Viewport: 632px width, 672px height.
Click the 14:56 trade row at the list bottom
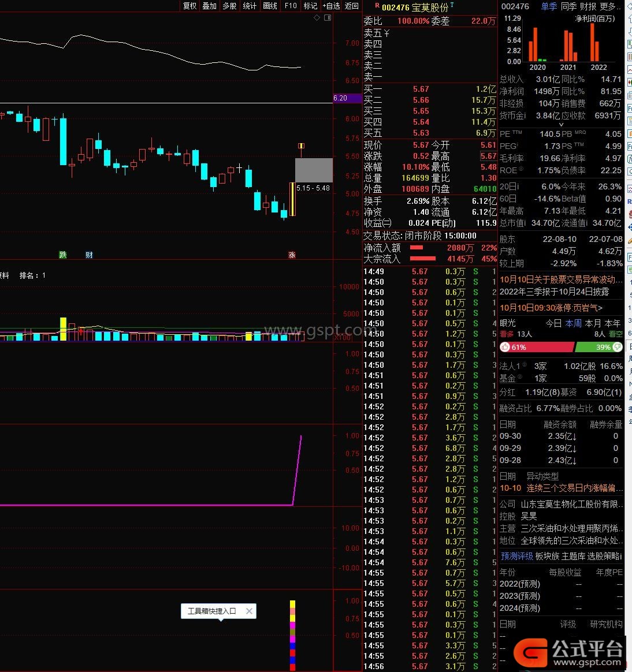point(430,666)
